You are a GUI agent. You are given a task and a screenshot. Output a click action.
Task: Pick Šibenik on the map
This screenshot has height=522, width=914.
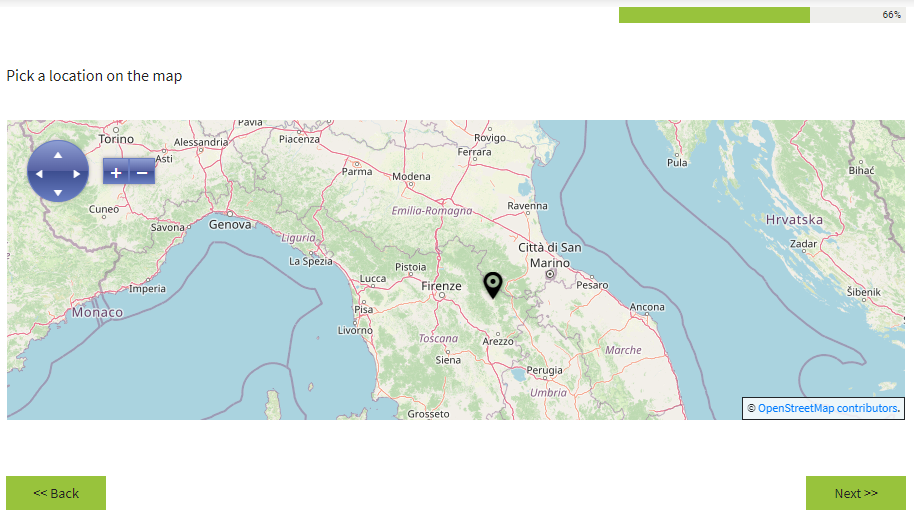point(864,292)
